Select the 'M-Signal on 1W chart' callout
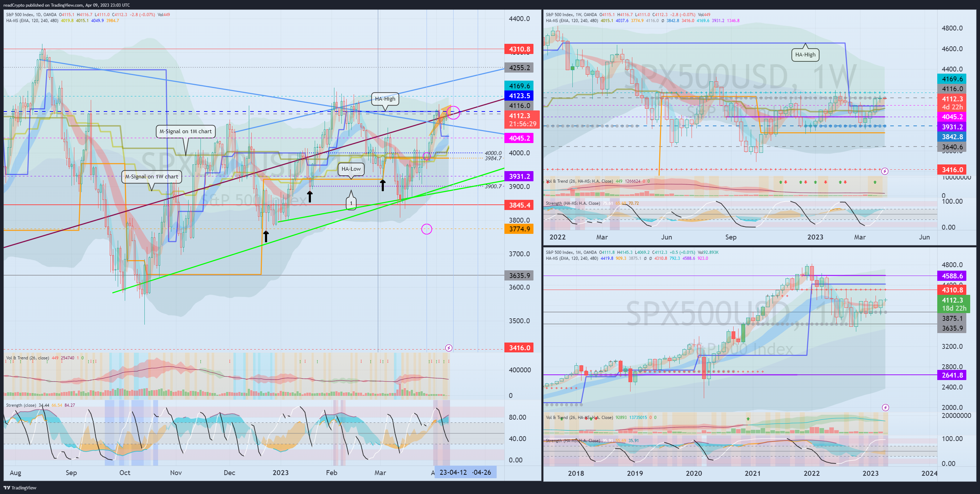Viewport: 980px width, 494px height. pyautogui.click(x=151, y=177)
